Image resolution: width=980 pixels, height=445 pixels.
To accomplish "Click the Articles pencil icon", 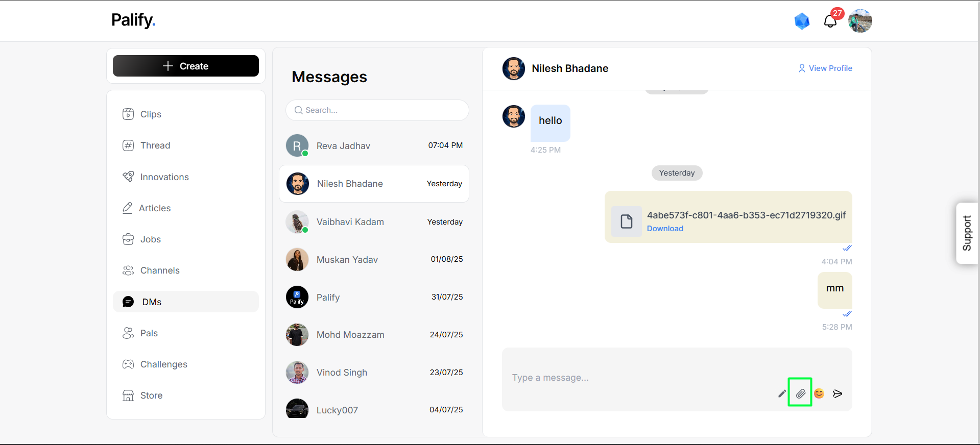I will (128, 208).
